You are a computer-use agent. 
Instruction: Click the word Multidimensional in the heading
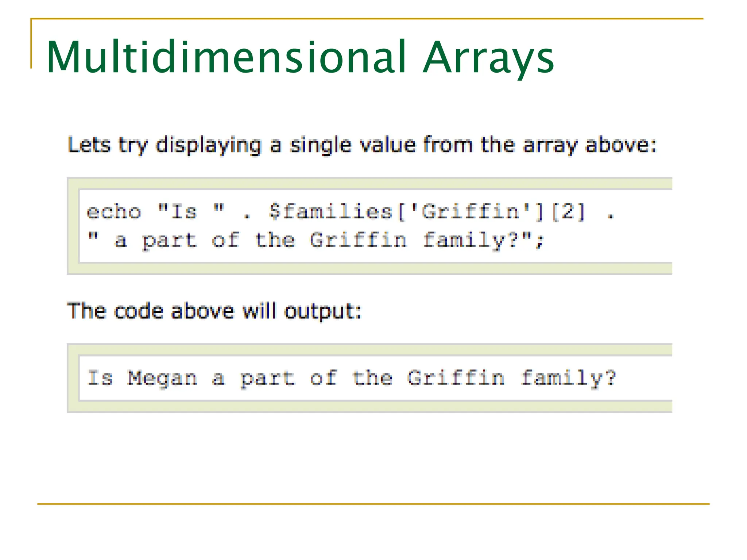[x=226, y=57]
